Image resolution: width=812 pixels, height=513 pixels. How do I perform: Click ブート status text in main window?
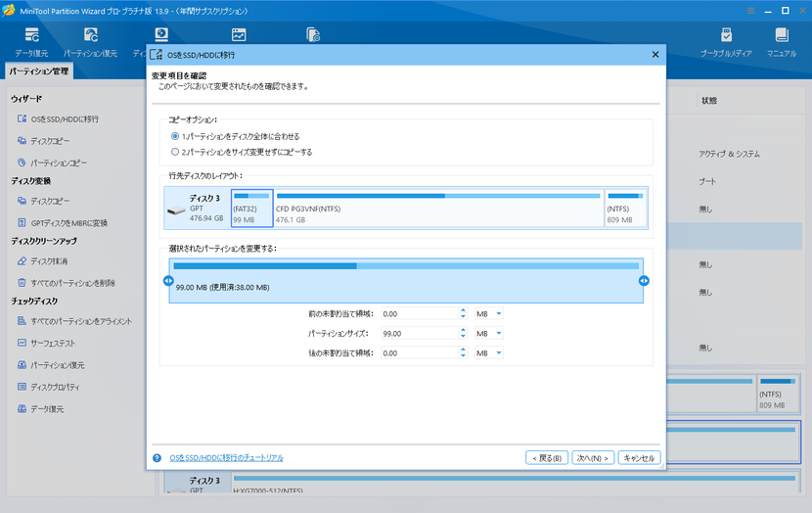click(707, 181)
